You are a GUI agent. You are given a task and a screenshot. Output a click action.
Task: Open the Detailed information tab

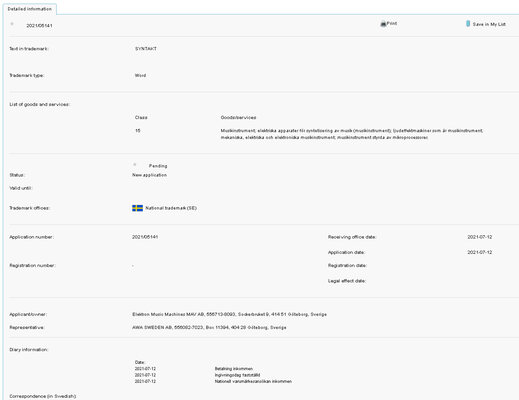pyautogui.click(x=30, y=9)
